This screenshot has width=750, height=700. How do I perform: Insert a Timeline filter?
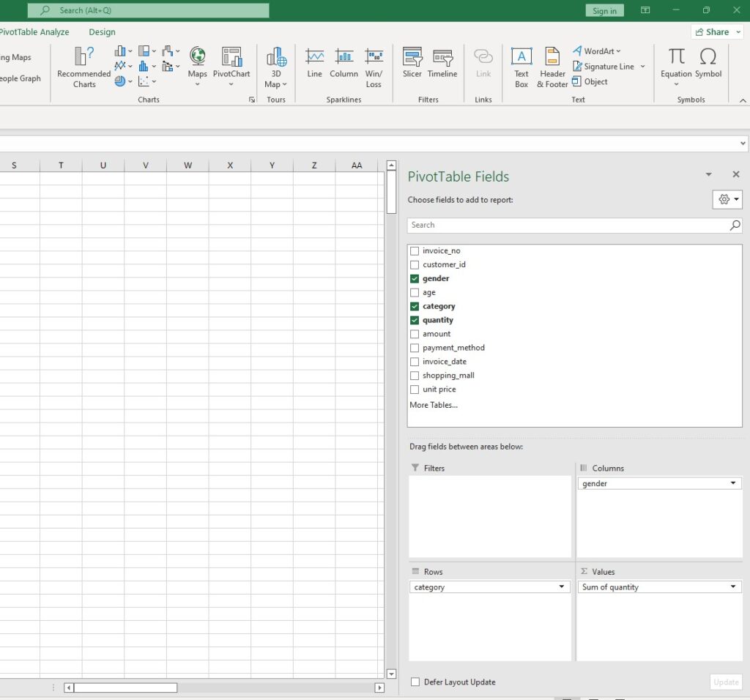tap(442, 66)
